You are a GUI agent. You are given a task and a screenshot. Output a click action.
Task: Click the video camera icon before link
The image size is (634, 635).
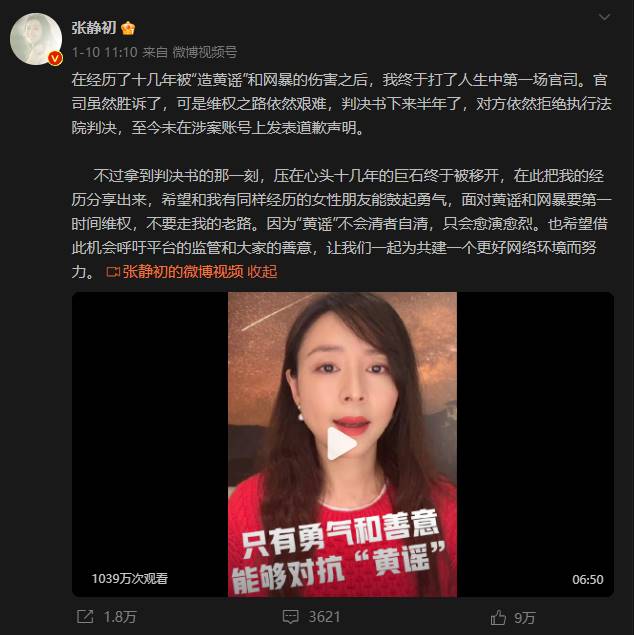(x=113, y=272)
